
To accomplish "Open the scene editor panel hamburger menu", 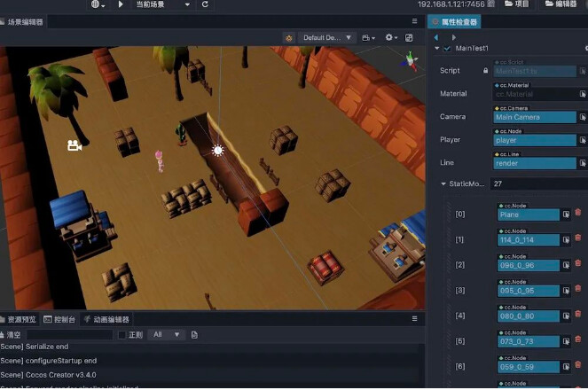I will click(x=414, y=21).
